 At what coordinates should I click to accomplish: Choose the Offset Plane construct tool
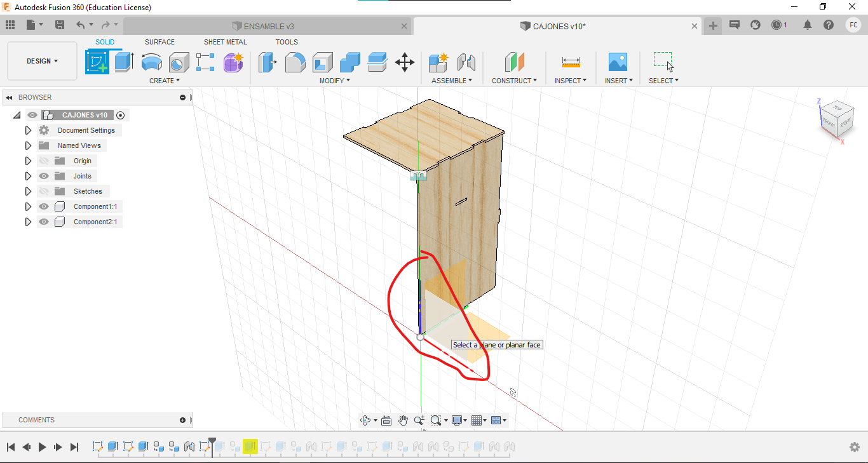(x=514, y=62)
